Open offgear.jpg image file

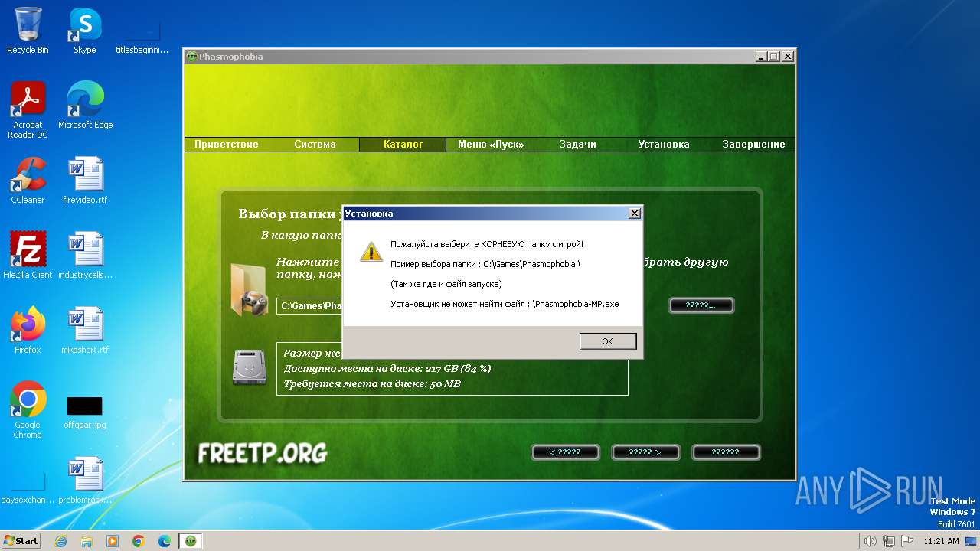85,410
